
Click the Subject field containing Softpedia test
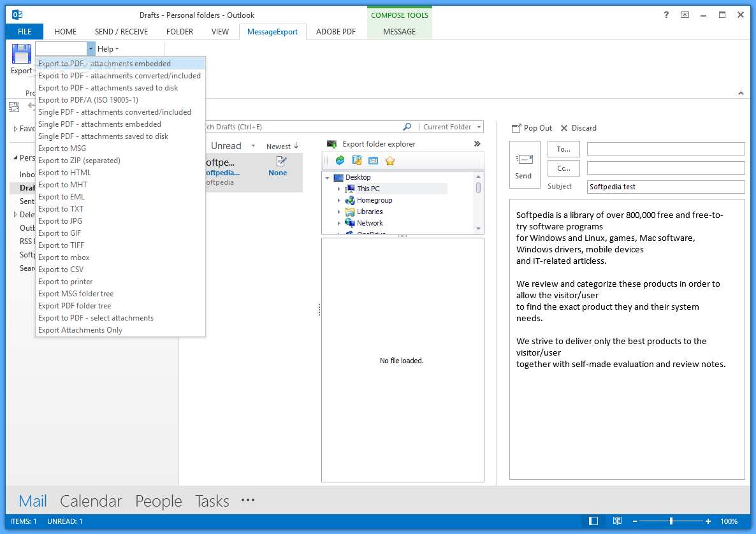click(665, 187)
